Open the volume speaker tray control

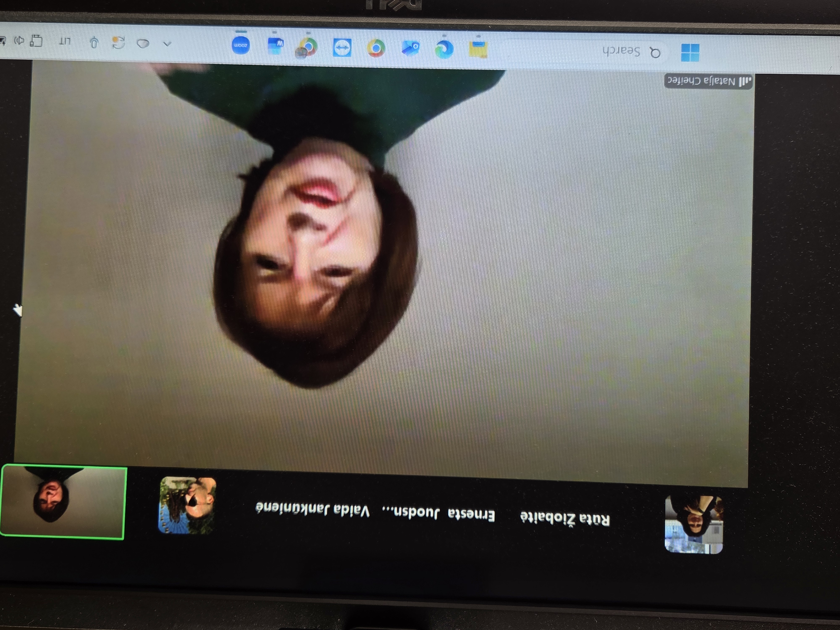(19, 40)
